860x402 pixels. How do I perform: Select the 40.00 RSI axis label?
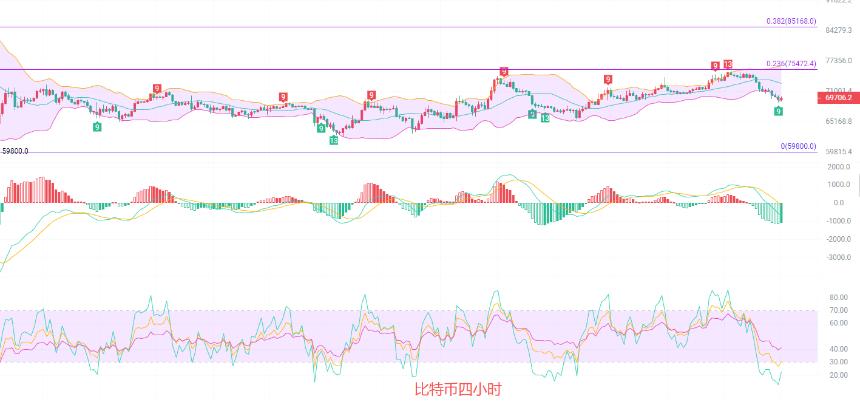(x=839, y=349)
